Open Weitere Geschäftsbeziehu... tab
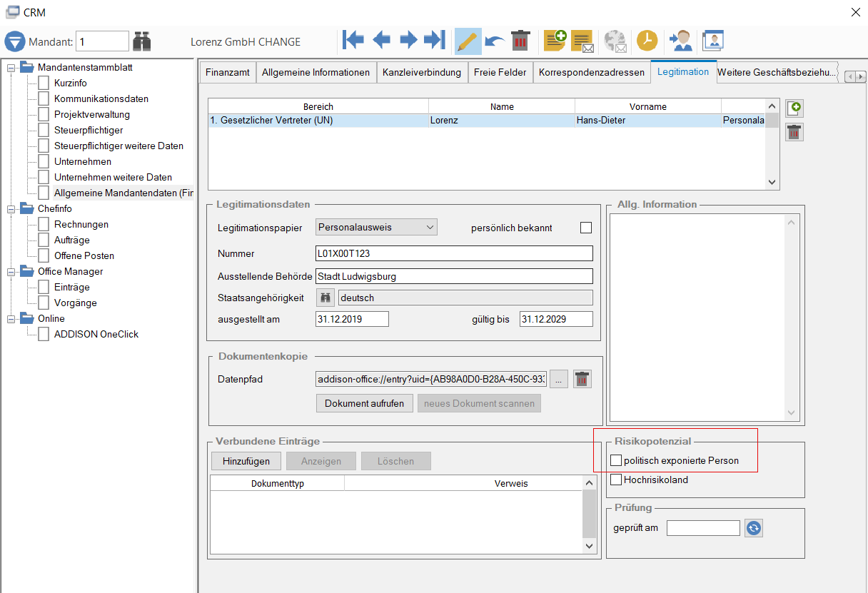This screenshot has height=593, width=868. click(x=777, y=72)
